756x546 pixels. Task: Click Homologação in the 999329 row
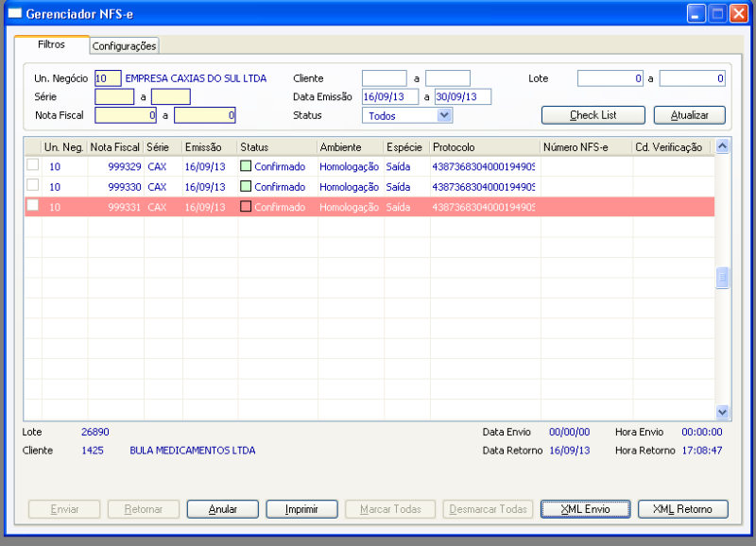[349, 167]
